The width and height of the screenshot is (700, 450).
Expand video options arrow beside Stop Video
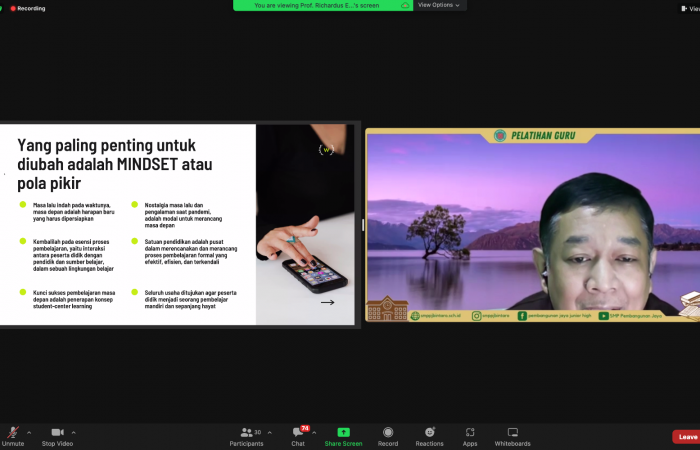[x=74, y=432]
